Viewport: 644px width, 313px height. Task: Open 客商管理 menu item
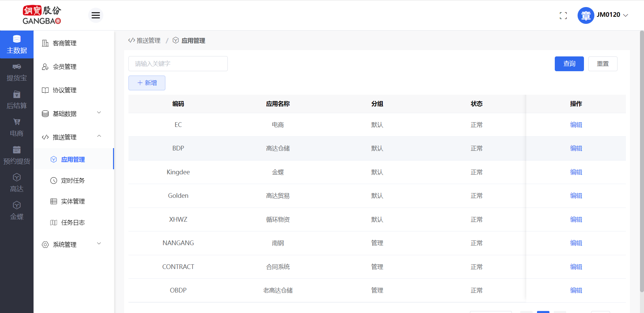(x=74, y=43)
